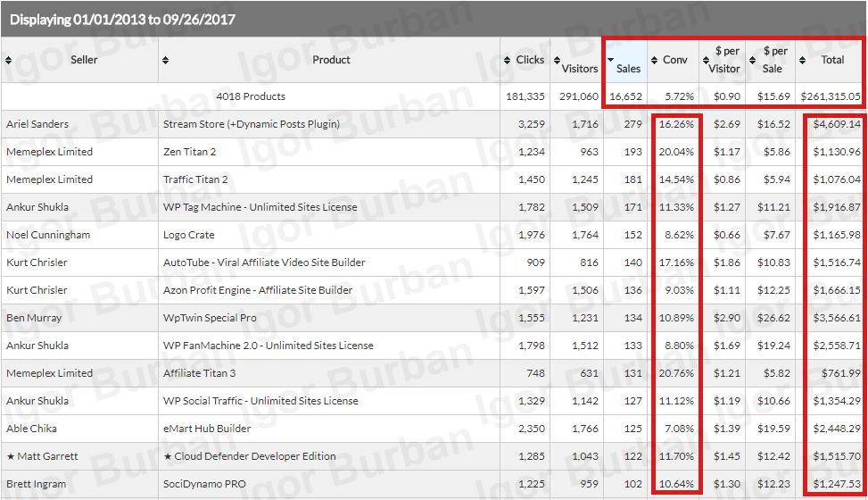
Task: Click the Affiliate Titan 3 product name
Action: [199, 373]
